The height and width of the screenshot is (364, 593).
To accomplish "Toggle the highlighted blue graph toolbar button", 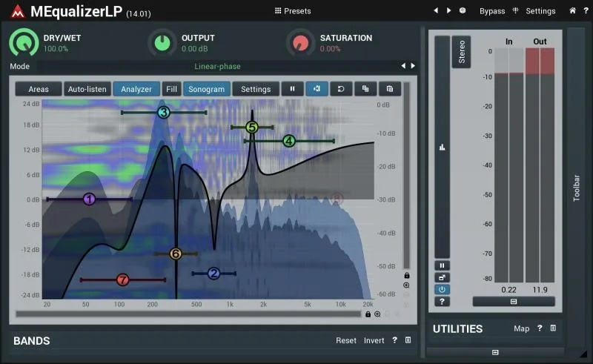I will click(317, 88).
